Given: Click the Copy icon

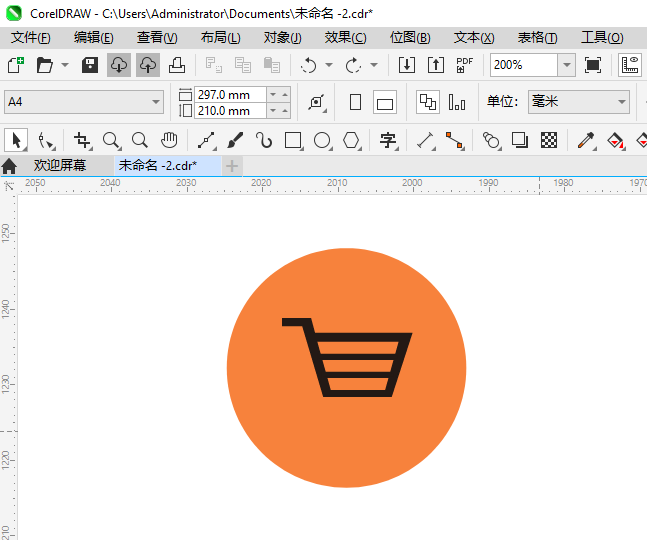Looking at the screenshot, I should [x=243, y=65].
